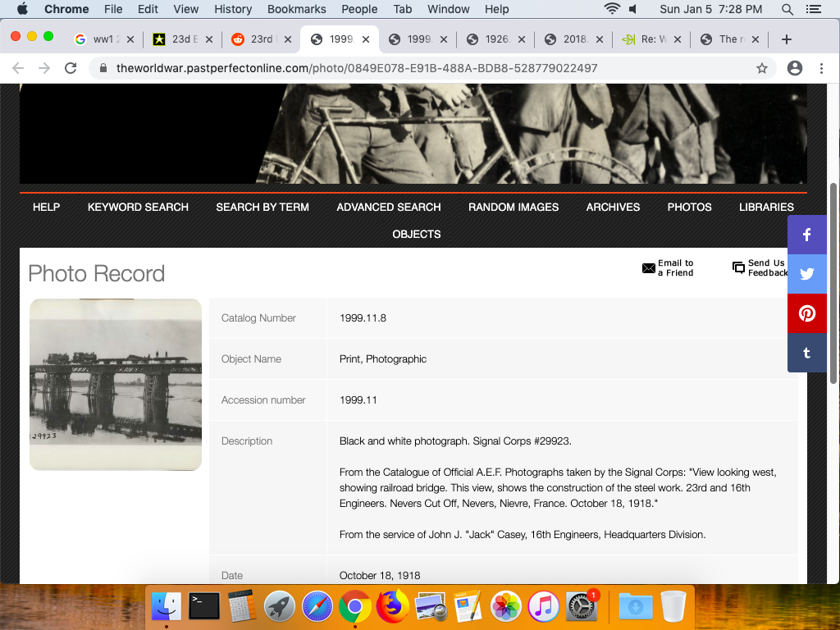
Task: Open Send Us Feedback icon
Action: tap(738, 268)
